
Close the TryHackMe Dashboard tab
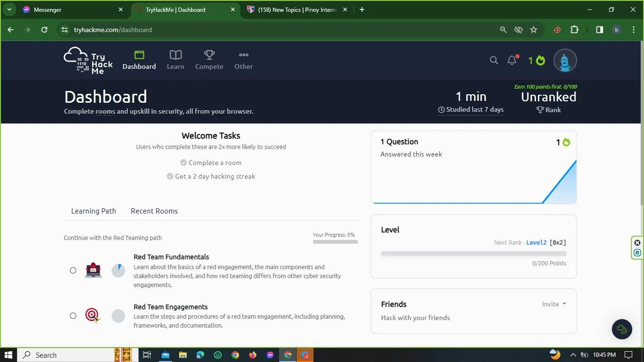[x=233, y=9]
